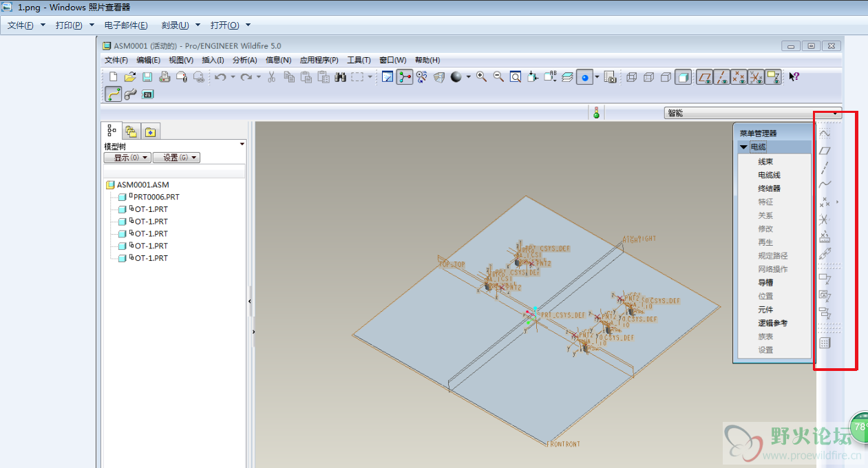
Task: Toggle datum axes display
Action: coord(722,77)
